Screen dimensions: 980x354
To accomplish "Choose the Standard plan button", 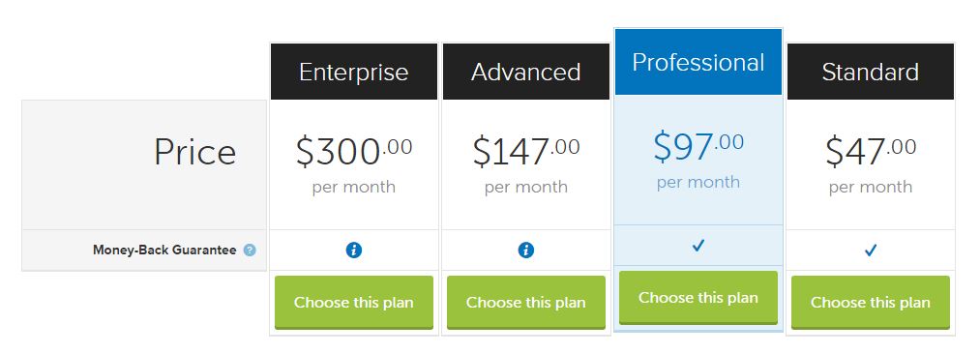I will [871, 303].
